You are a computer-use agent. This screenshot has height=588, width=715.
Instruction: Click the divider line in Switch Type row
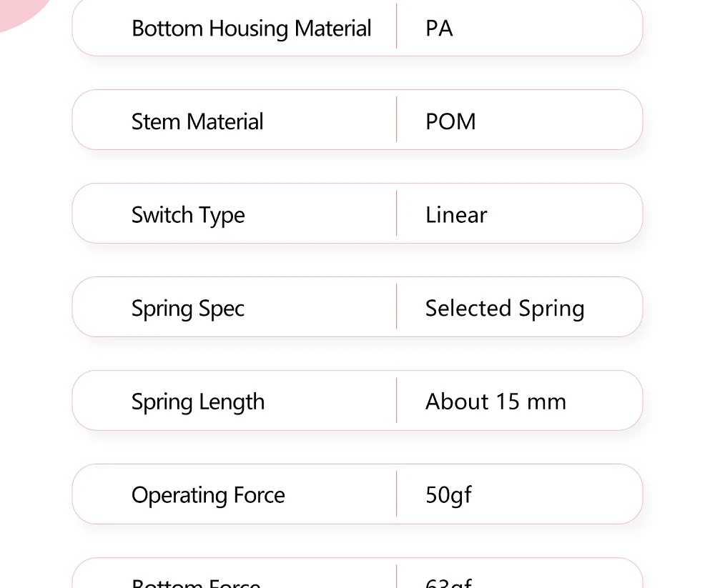397,213
